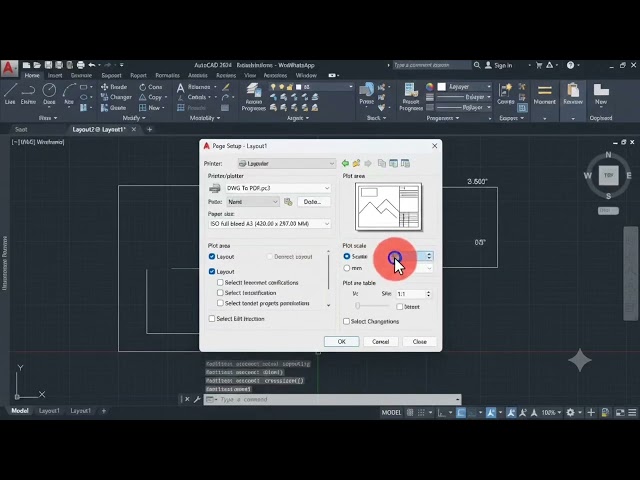Click OK in Page Setup dialog

click(342, 342)
